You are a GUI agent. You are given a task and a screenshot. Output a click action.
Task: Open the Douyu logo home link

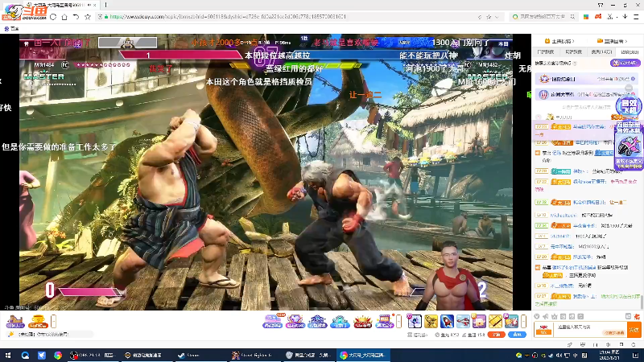click(x=24, y=11)
